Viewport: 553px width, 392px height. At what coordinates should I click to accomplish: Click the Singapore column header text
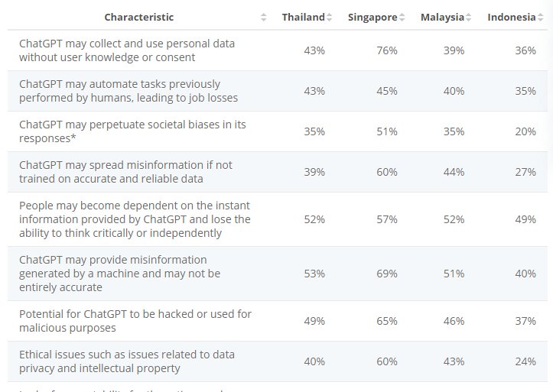[x=372, y=18]
